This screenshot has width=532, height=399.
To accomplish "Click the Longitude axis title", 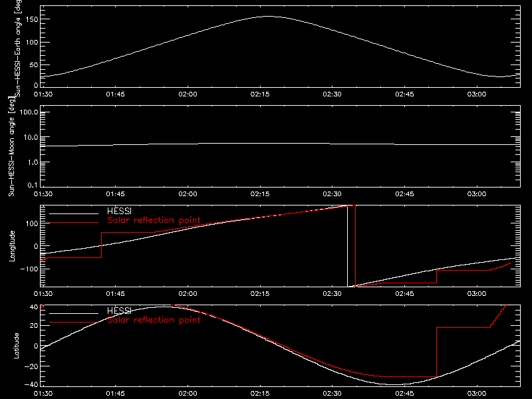I will tap(12, 246).
